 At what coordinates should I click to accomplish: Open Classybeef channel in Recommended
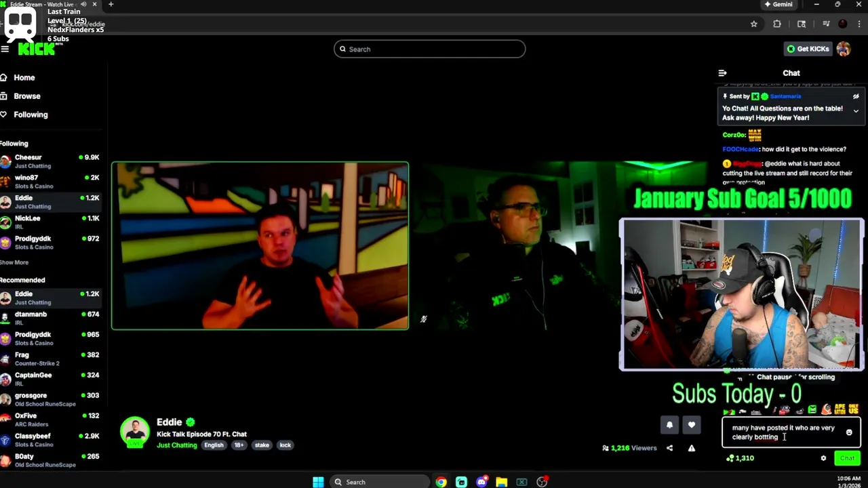[x=51, y=440]
